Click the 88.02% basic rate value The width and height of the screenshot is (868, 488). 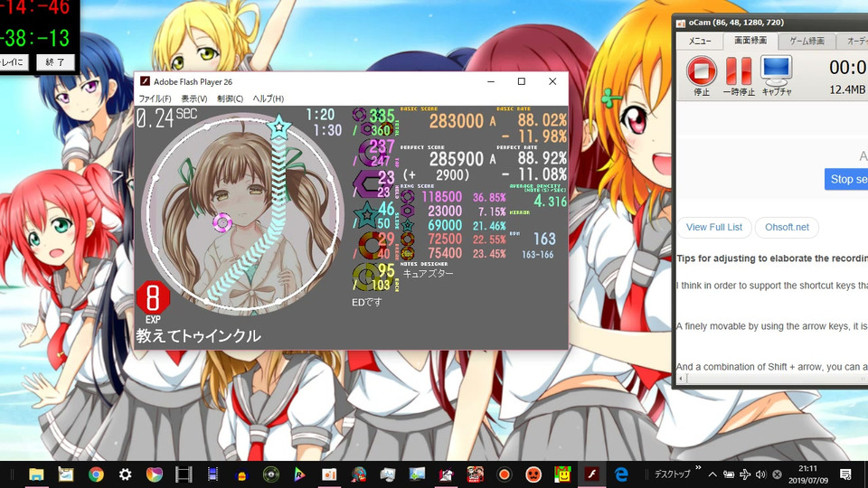pyautogui.click(x=542, y=120)
